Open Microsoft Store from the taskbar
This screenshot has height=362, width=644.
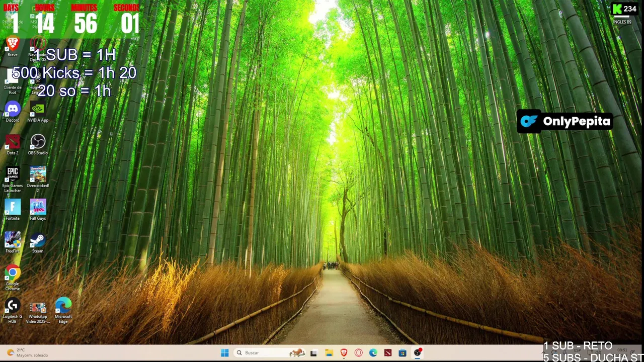[403, 353]
